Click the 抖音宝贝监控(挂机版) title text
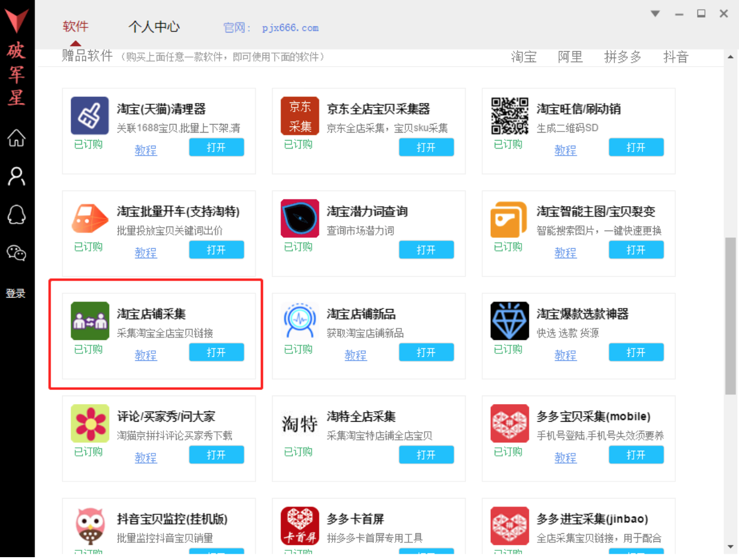Image resolution: width=739 pixels, height=560 pixels. 172,519
